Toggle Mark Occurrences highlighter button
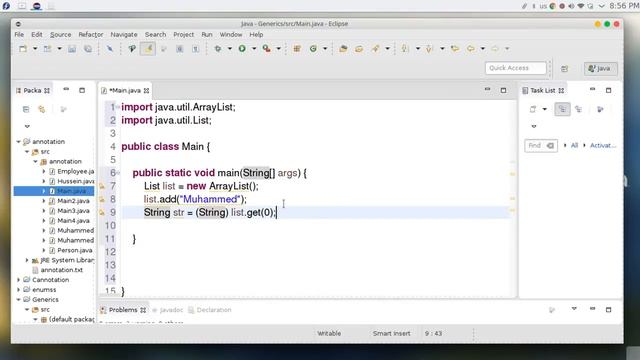 pos(148,49)
